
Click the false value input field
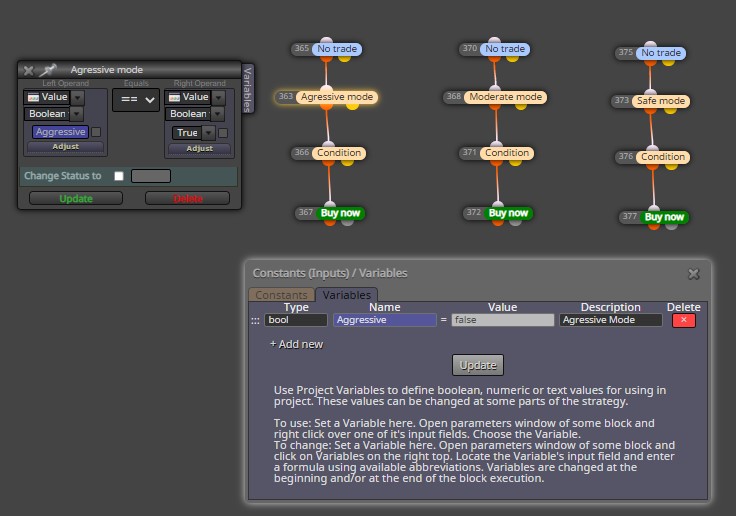point(502,320)
